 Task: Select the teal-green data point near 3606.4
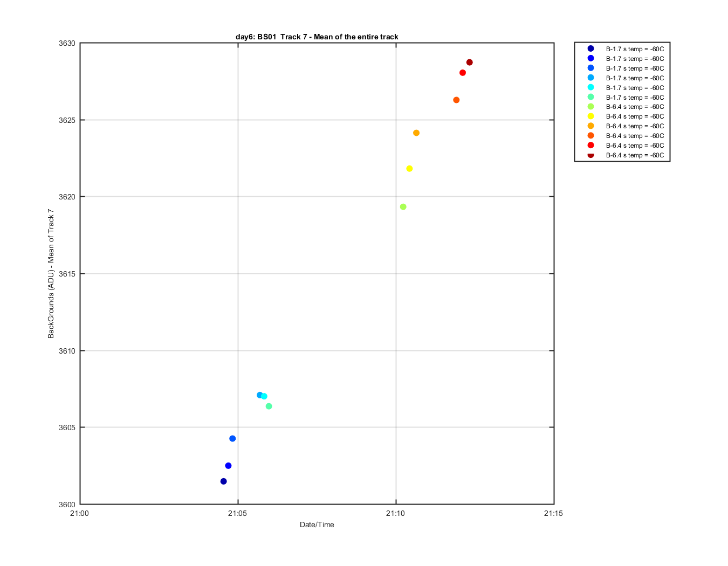point(269,406)
